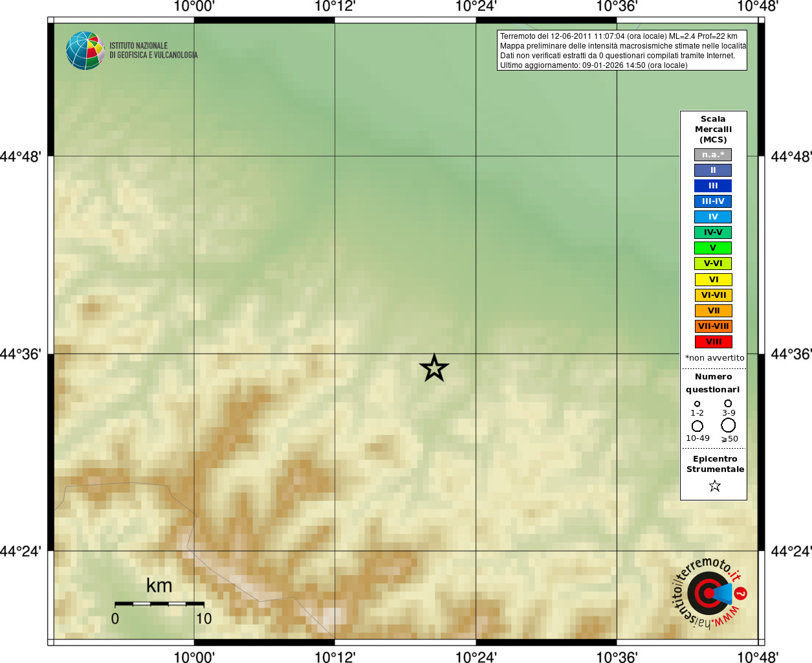Select the intensity II legend swatch

pos(713,170)
